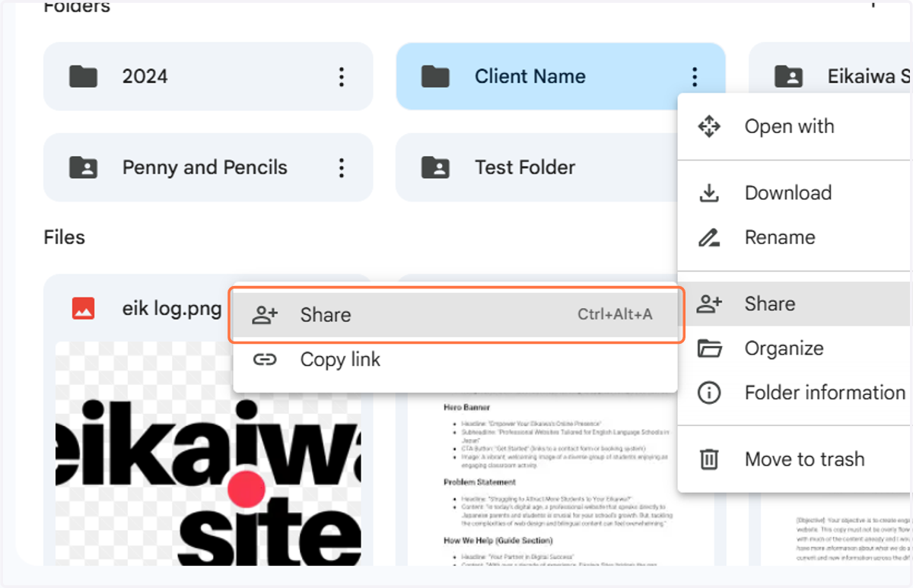Click the Folders section heading

pos(77,7)
